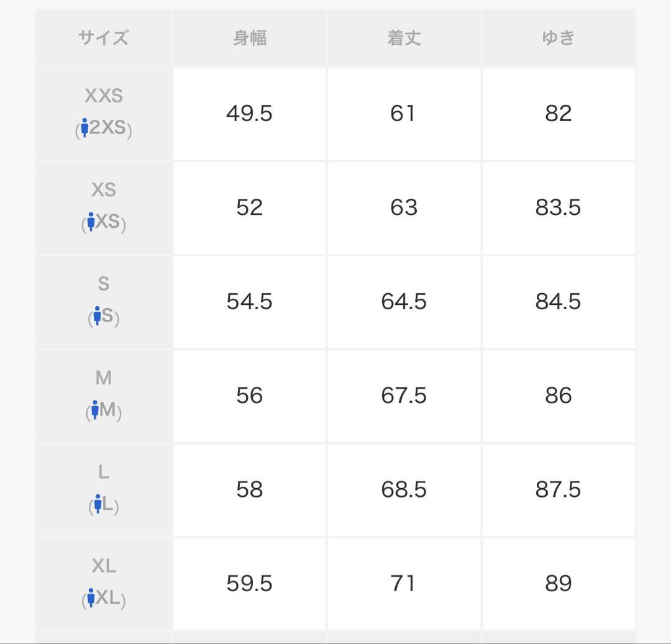Click the 58 body width for L
Viewport: 671px width, 644px height.
pos(250,490)
